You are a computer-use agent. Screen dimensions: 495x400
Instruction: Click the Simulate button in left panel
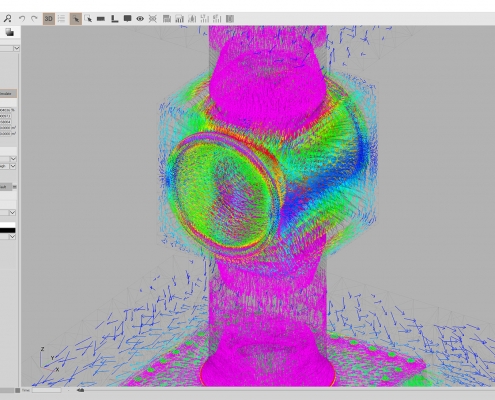pos(8,94)
